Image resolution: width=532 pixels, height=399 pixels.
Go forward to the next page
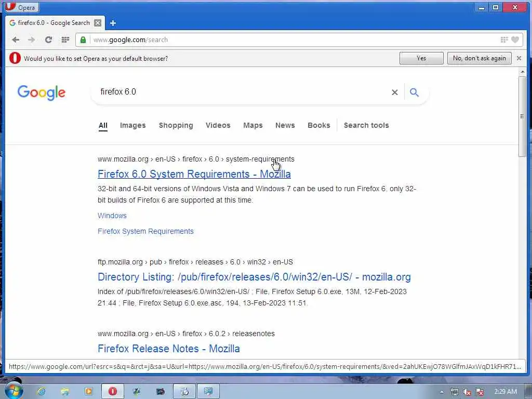click(32, 39)
